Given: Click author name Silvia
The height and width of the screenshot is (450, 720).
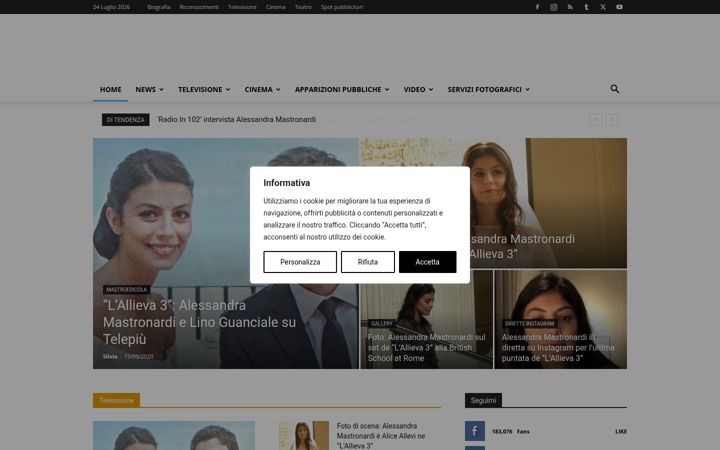Looking at the screenshot, I should (110, 356).
